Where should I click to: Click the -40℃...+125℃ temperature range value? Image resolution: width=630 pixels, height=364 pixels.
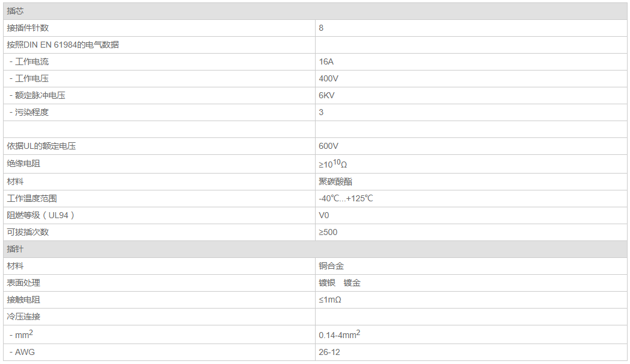(346, 198)
